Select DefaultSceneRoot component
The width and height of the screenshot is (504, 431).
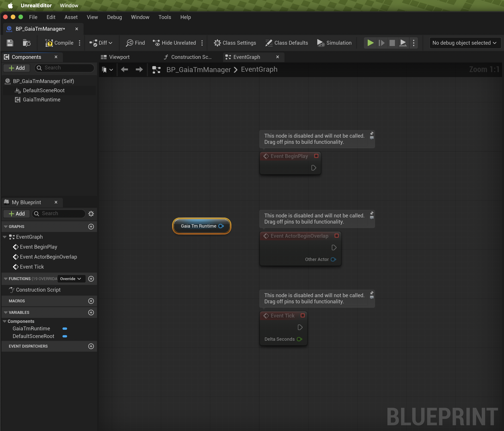[x=44, y=90]
